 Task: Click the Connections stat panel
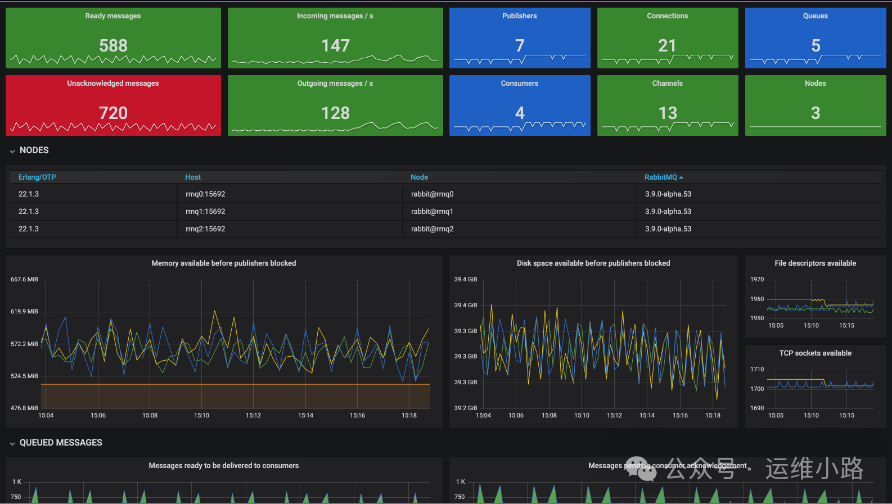[x=667, y=38]
